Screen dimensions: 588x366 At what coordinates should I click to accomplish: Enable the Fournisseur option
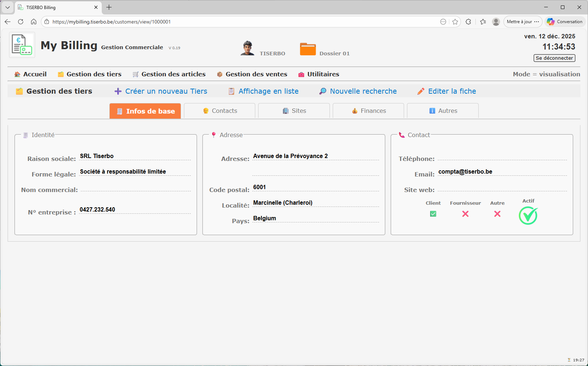(465, 214)
